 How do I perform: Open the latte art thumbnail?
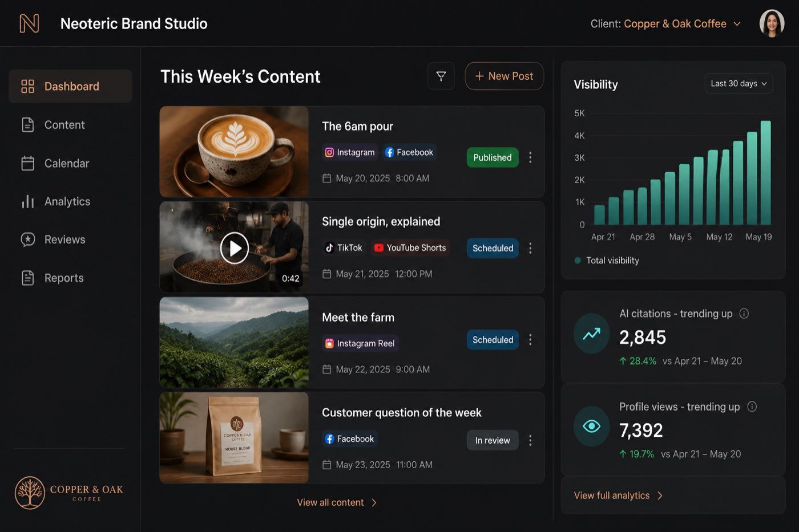(234, 152)
